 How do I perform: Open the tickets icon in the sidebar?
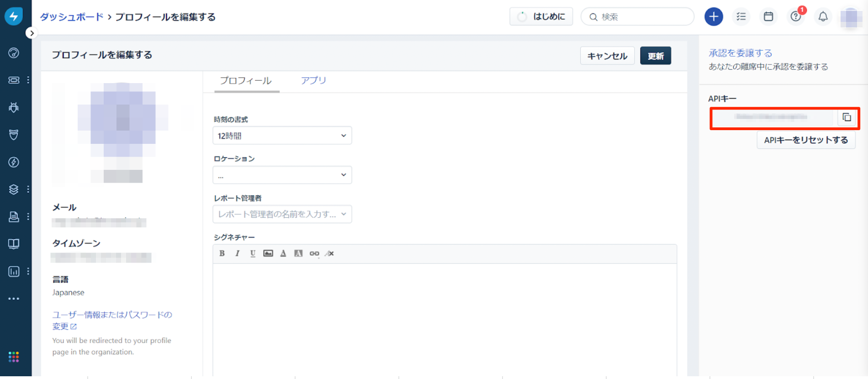[x=14, y=80]
